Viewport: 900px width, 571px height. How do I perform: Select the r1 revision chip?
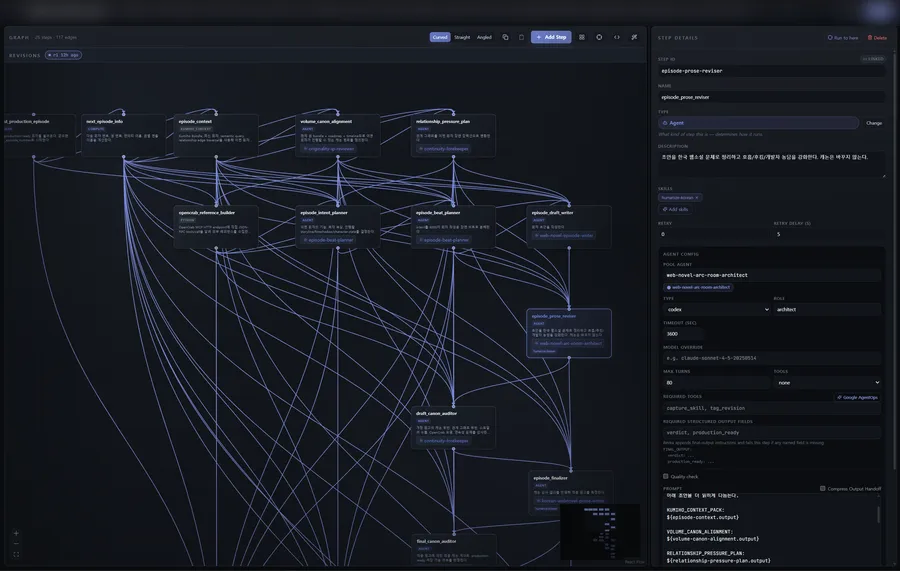(64, 55)
